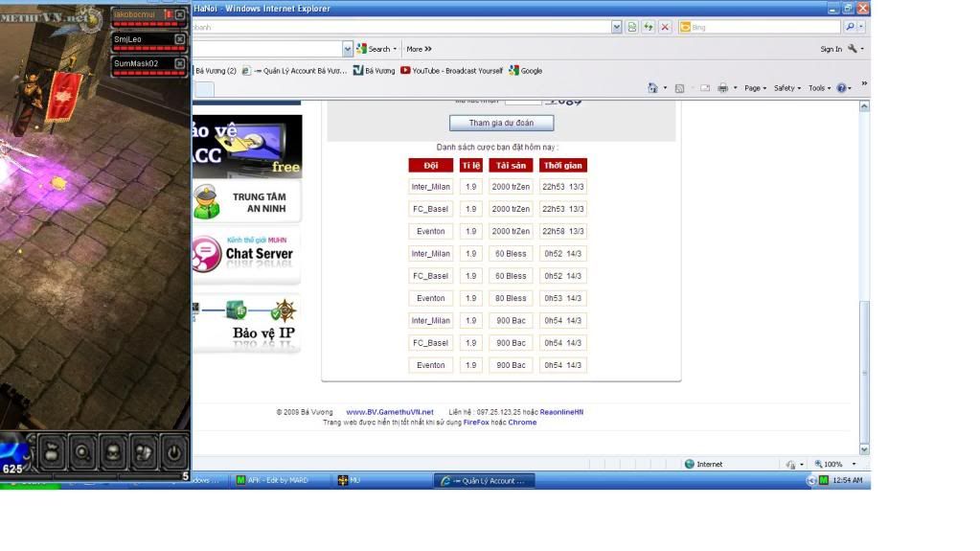Viewport: 980px width, 551px height.
Task: Open the search provider dropdown arrow
Action: click(x=861, y=27)
